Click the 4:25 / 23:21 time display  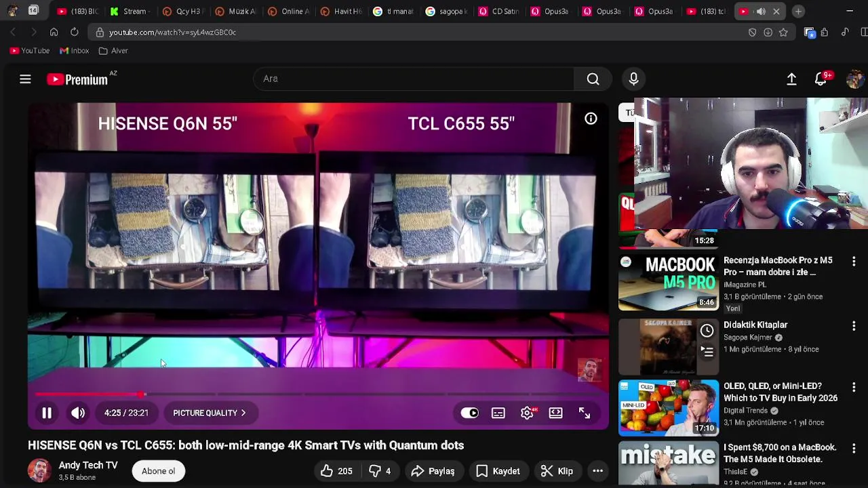coord(126,413)
